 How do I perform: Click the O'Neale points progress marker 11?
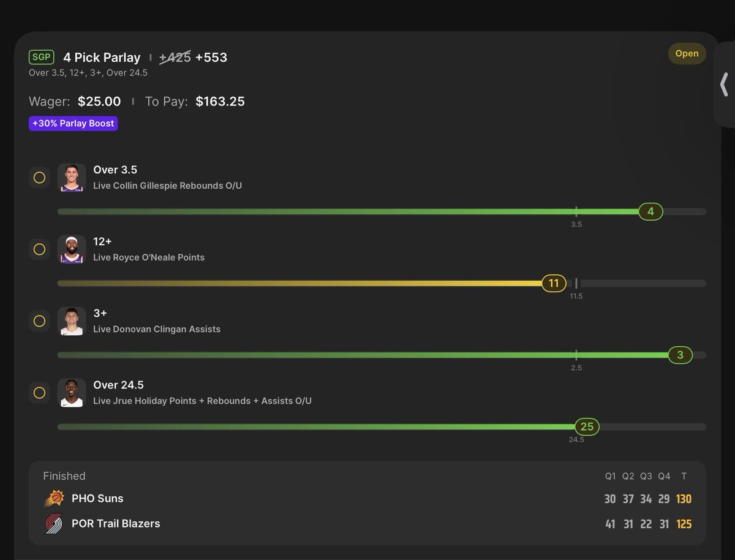554,283
